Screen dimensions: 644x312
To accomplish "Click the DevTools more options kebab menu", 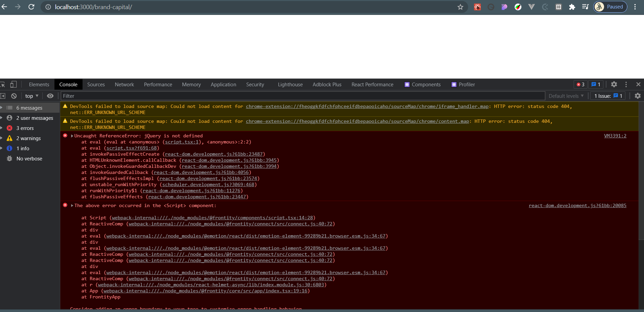I will point(626,85).
